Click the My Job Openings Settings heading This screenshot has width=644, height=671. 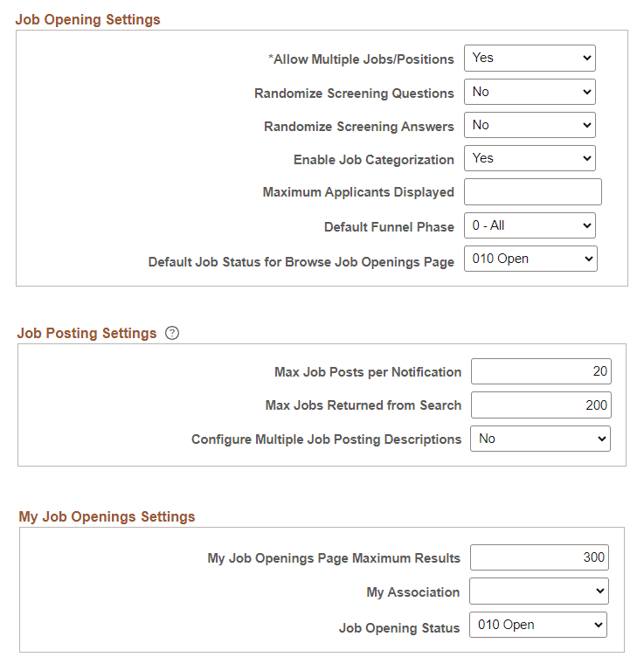[x=107, y=517]
